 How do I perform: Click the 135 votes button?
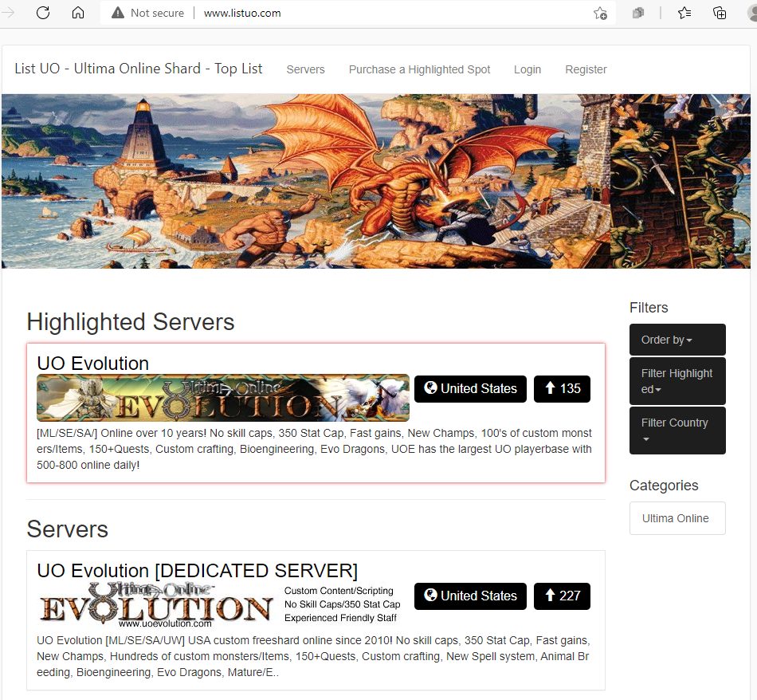click(562, 389)
